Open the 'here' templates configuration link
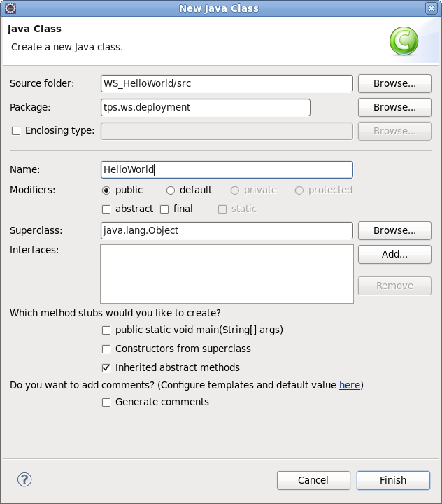 coord(350,385)
